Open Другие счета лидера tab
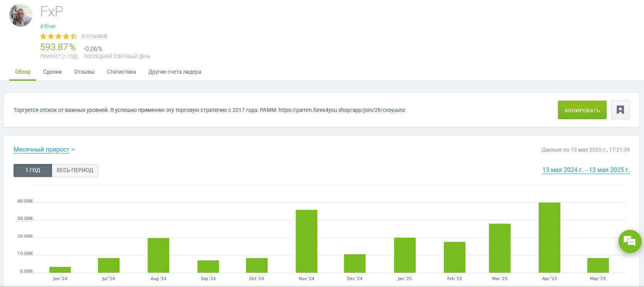Screen dimensions: 644x287 (175, 72)
